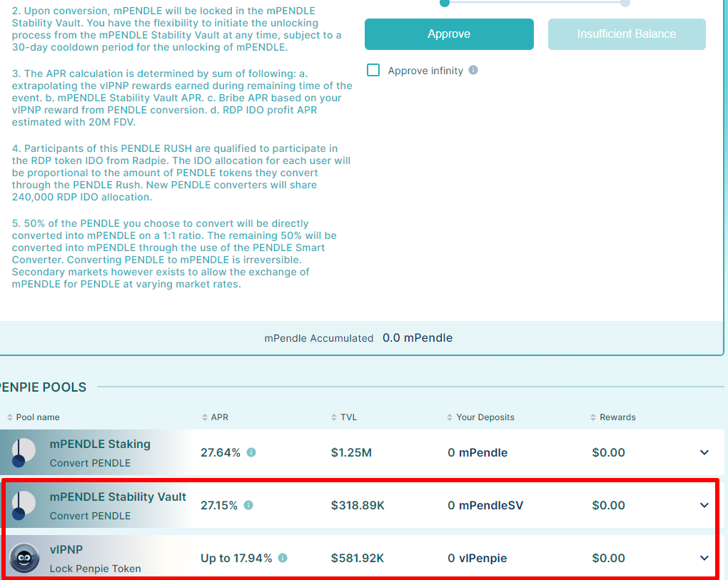Open the Approve infinity info tooltip icon
Screen dimensions: 728x580
[473, 70]
